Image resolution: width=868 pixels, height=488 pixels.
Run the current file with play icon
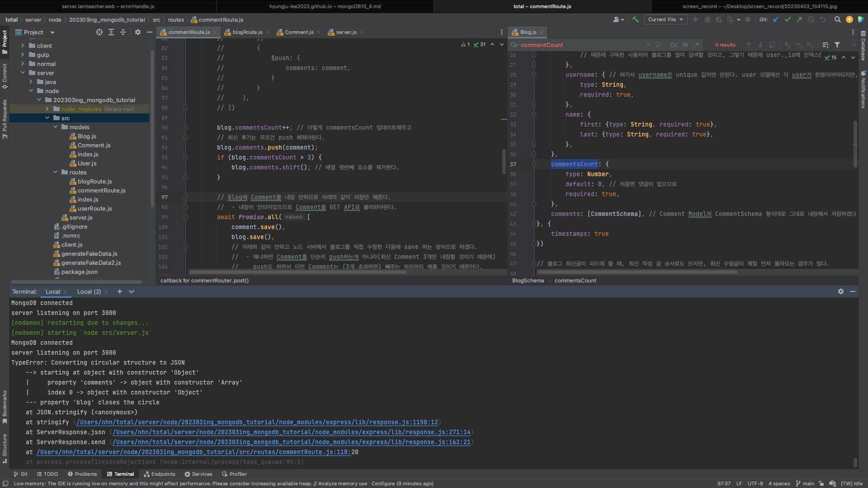(696, 19)
